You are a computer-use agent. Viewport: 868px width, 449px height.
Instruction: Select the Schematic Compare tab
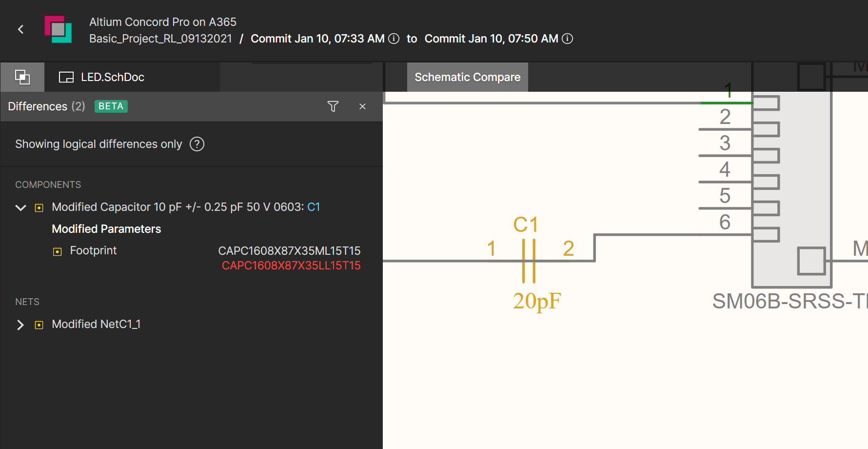coord(467,77)
